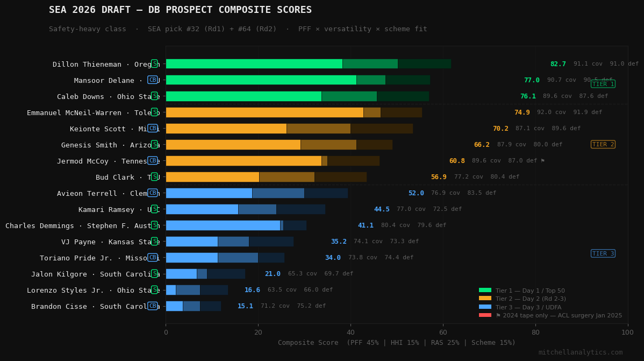Click Kamari Ramsey's bright blue bar segment
The image size is (644, 361).
point(202,209)
